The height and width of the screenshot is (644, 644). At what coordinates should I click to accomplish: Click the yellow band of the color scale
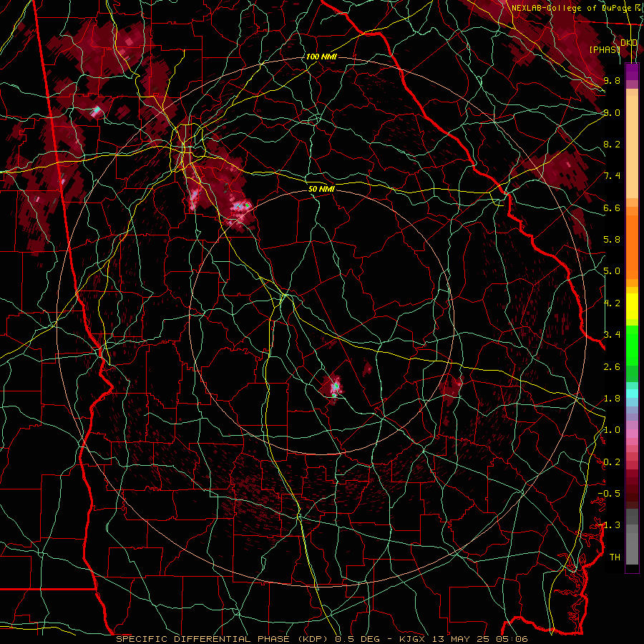(x=632, y=307)
